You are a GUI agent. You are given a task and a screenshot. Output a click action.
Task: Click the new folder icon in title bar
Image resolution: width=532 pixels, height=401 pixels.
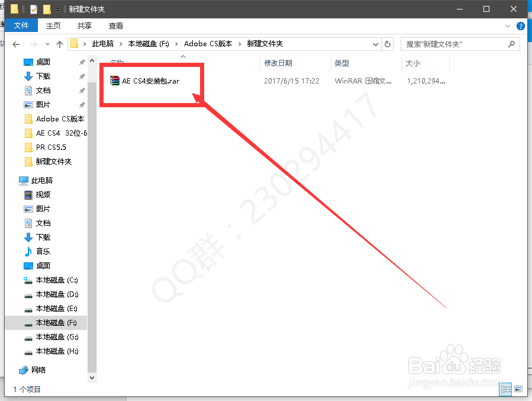pyautogui.click(x=47, y=9)
